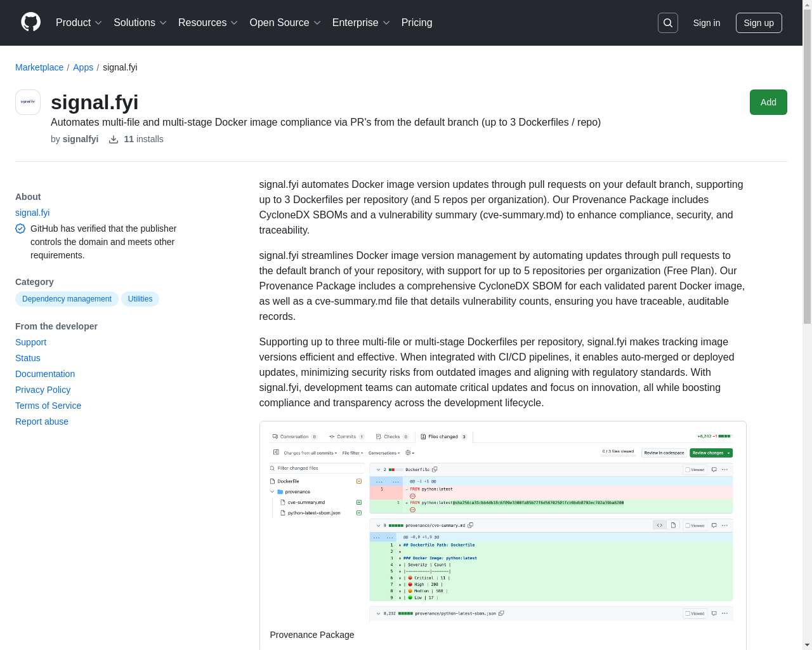Open the Privacy Policy link
812x650 pixels.
[43, 390]
